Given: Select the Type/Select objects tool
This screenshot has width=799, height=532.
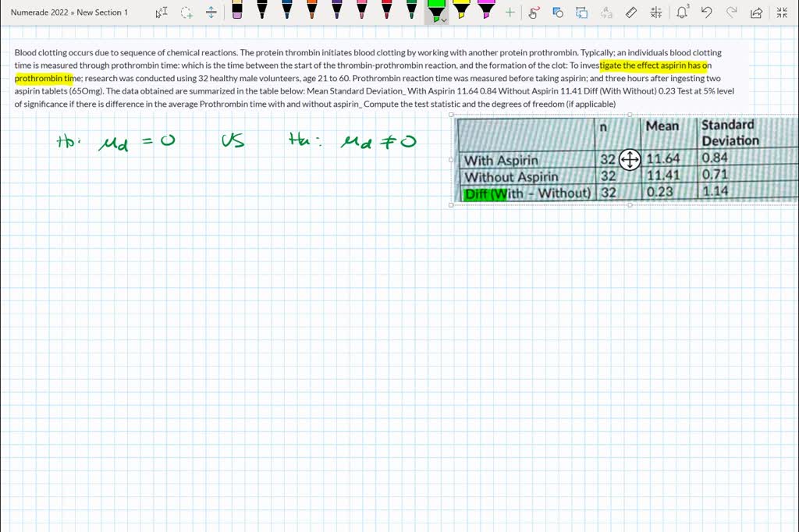Looking at the screenshot, I should click(x=161, y=12).
